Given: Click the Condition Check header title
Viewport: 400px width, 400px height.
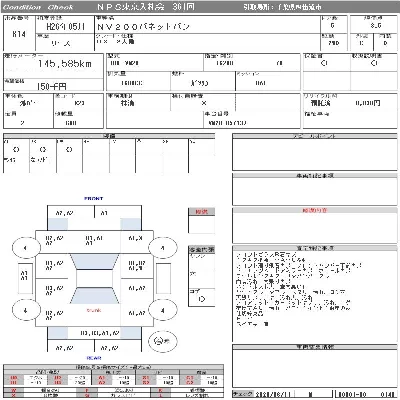Looking at the screenshot, I should pyautogui.click(x=38, y=7).
